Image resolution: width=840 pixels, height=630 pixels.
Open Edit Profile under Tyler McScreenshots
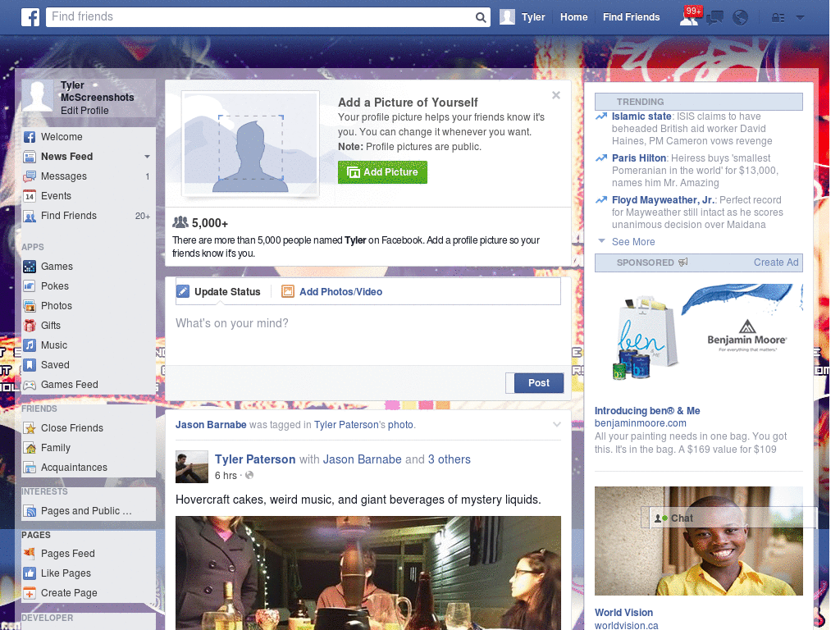[84, 111]
